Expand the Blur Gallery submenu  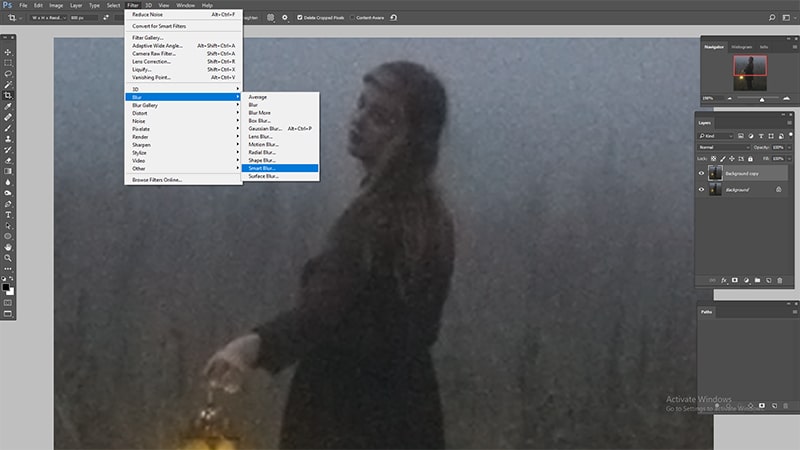click(x=183, y=105)
